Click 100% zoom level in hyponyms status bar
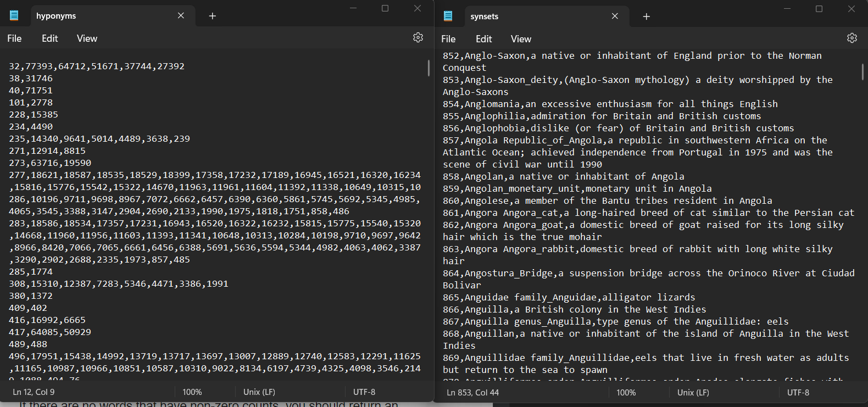Viewport: 868px width, 407px height. tap(192, 392)
